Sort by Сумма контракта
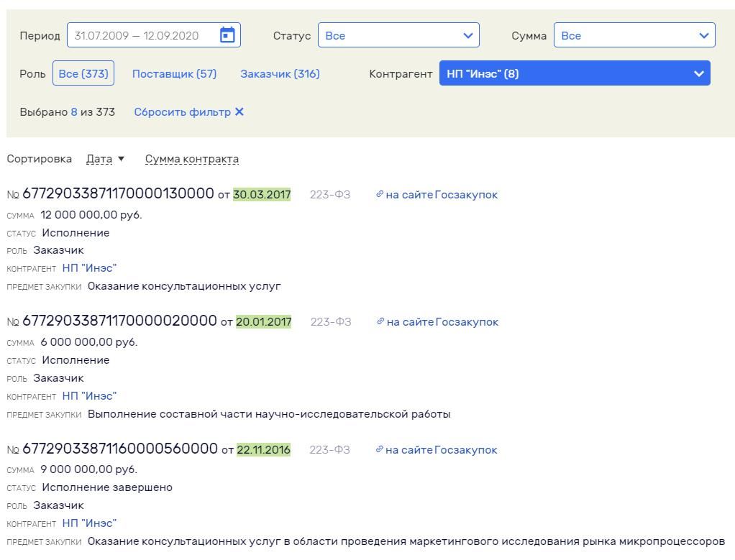Screen dimensions: 735x560 [192, 159]
